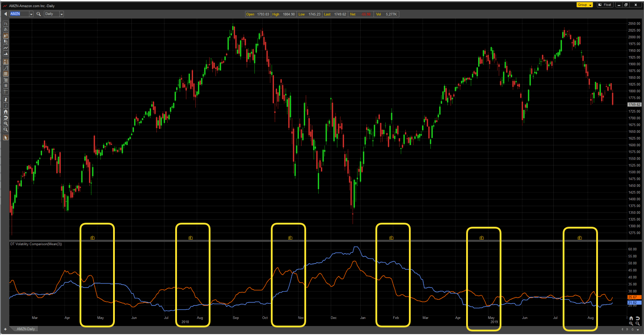Click the bottom-right home reset icon
644x335 pixels.
[x=631, y=318]
